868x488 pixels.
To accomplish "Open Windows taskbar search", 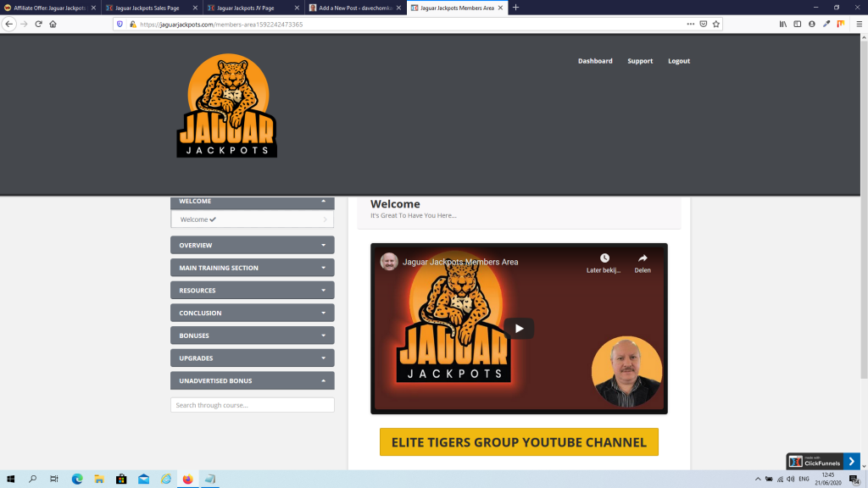I will tap(33, 480).
